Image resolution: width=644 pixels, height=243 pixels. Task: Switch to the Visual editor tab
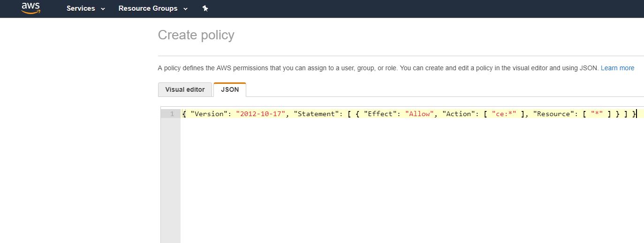185,89
